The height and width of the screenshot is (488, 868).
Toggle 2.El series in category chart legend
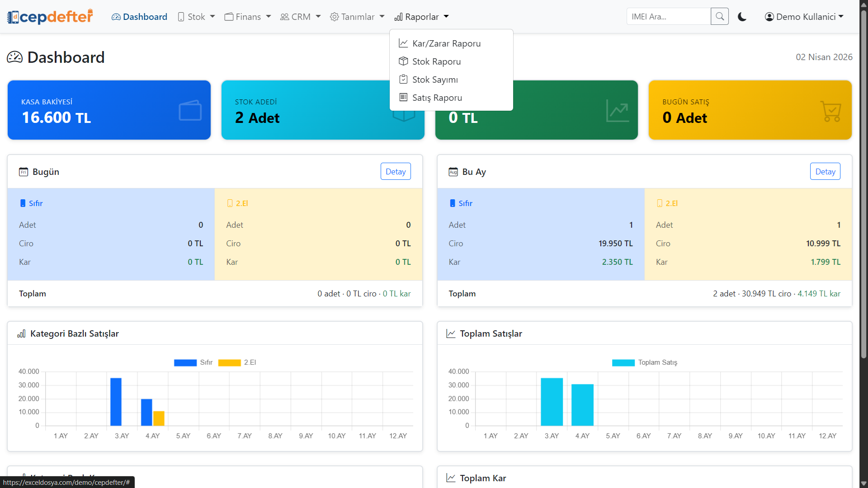click(x=229, y=362)
